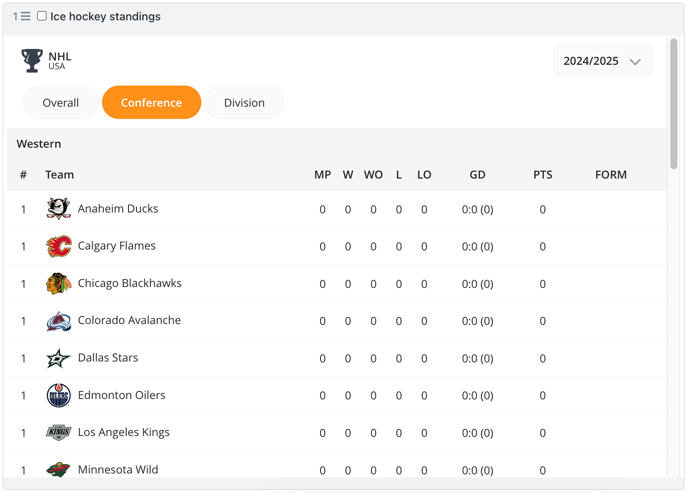Click the W column header

point(348,175)
